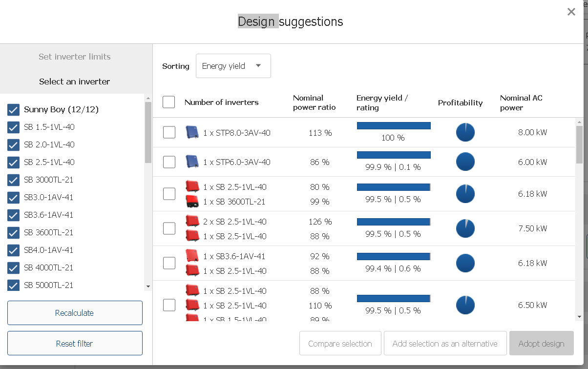588x369 pixels.
Task: Tick the checkbox for the 6.50 kW suggestion
Action: pos(169,305)
